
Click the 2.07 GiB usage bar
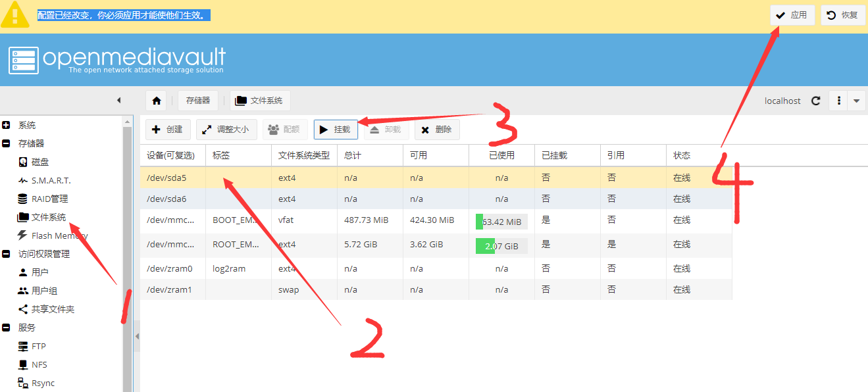(x=501, y=246)
